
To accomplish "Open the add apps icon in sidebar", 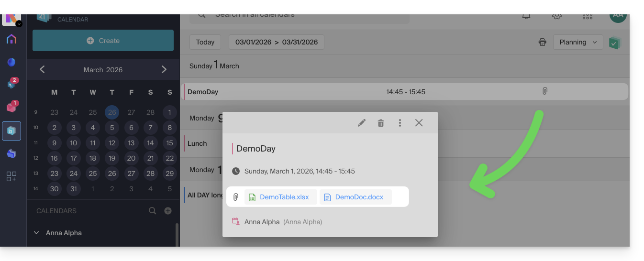I will click(11, 176).
